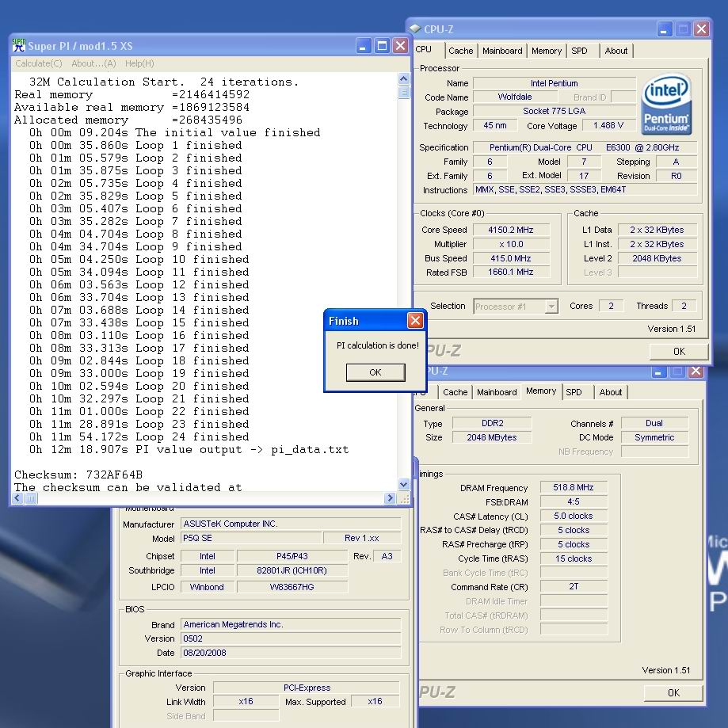
Task: Click the Code Name field Wolfdale
Action: click(515, 97)
